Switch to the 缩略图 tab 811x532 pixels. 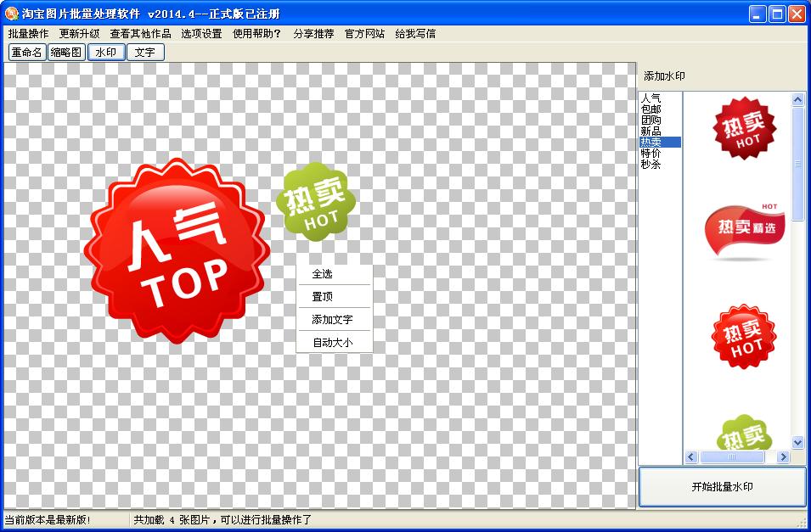pyautogui.click(x=66, y=53)
